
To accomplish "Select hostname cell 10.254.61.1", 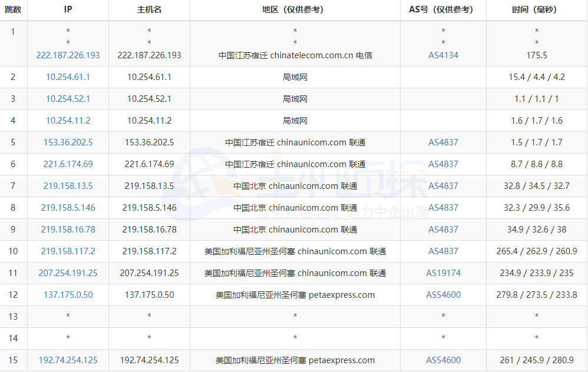I will (x=149, y=77).
